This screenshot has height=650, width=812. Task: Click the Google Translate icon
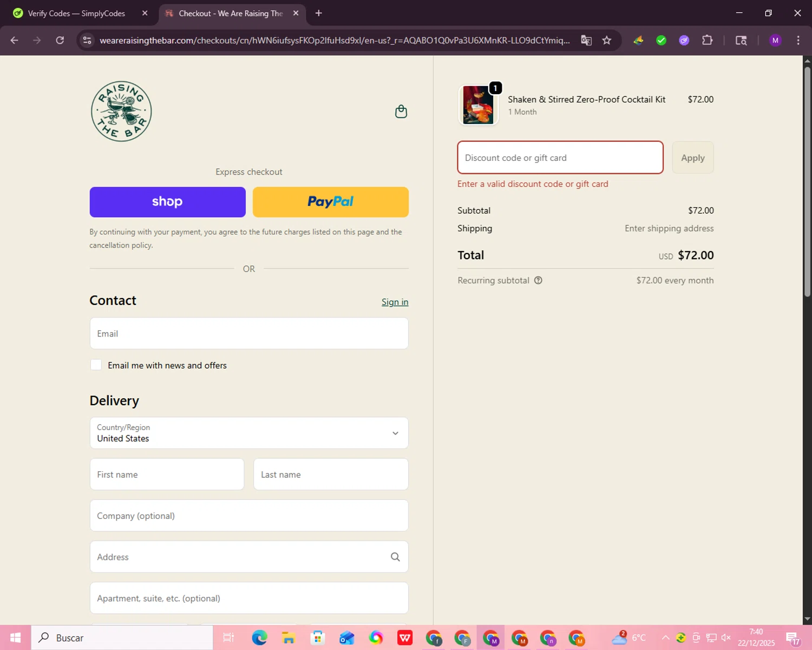586,40
